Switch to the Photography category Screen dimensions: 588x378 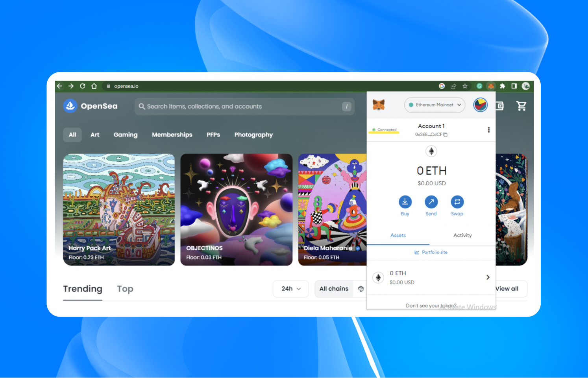pyautogui.click(x=253, y=135)
